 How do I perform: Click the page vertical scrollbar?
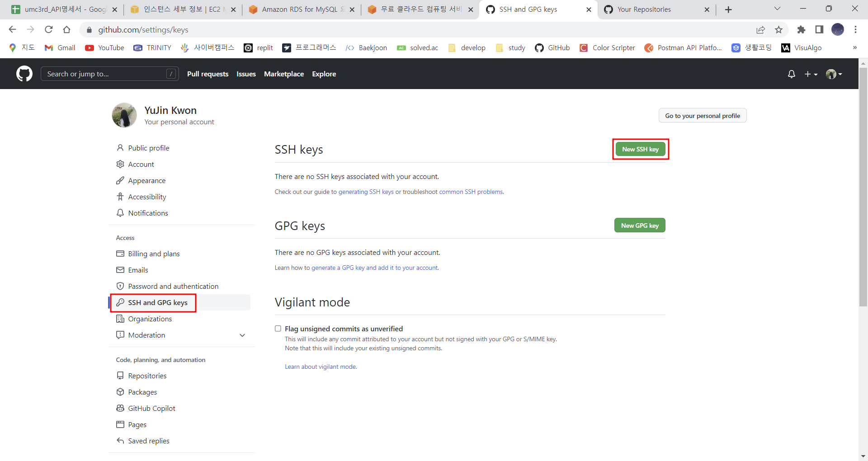click(x=863, y=187)
